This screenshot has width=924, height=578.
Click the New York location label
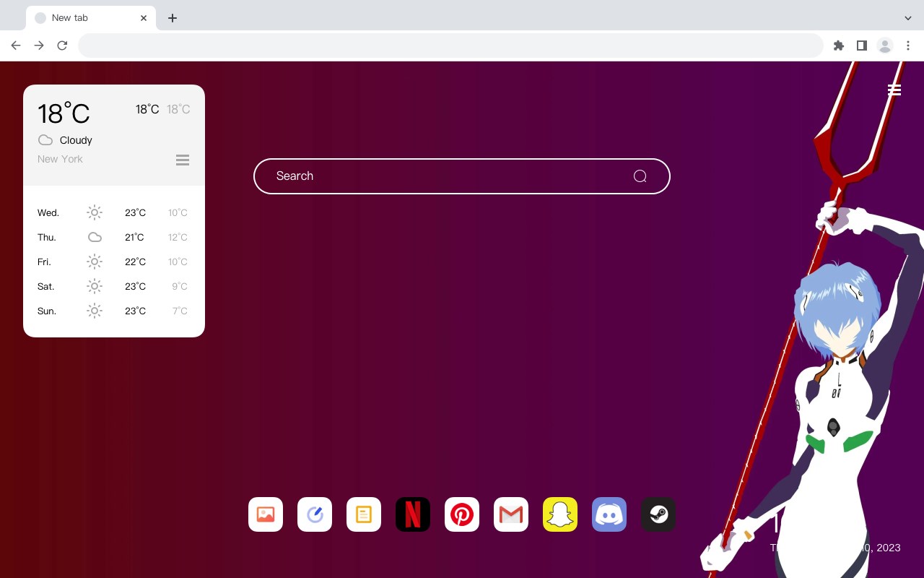pos(60,159)
